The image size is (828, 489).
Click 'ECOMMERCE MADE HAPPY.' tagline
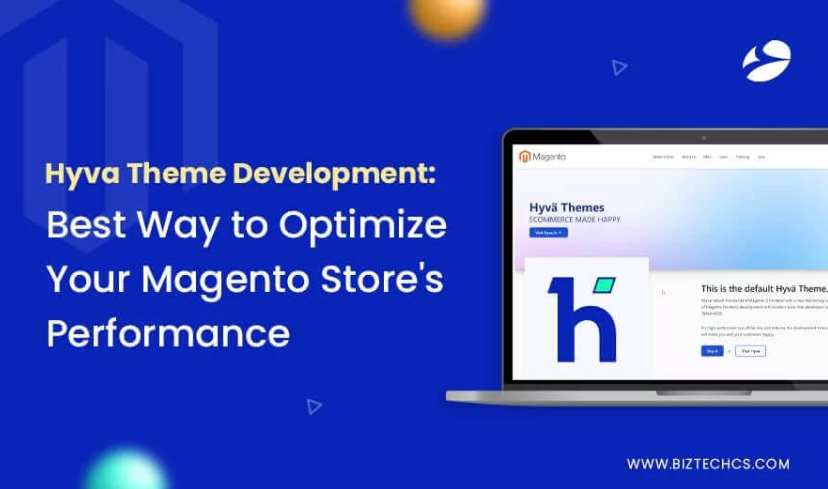click(x=575, y=220)
